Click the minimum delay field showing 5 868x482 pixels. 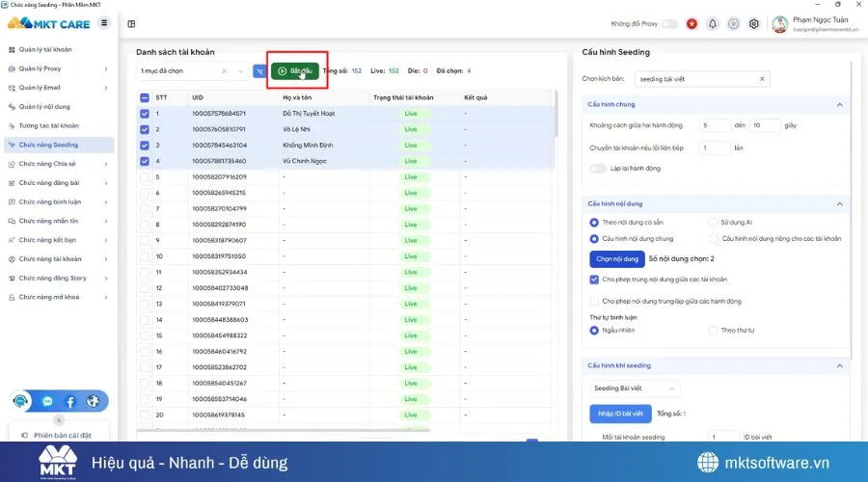(x=714, y=125)
